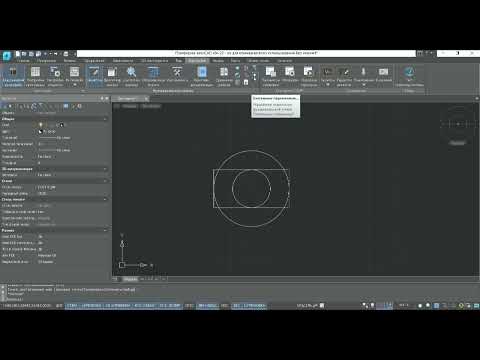Toggle ОРТО mode in status bar
The height and width of the screenshot is (360, 480).
click(189, 305)
